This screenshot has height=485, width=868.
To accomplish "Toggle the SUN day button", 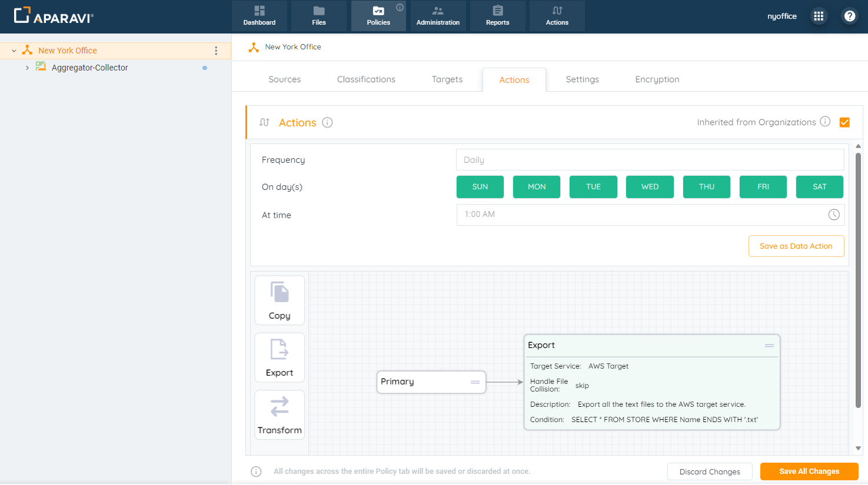I will (x=480, y=187).
